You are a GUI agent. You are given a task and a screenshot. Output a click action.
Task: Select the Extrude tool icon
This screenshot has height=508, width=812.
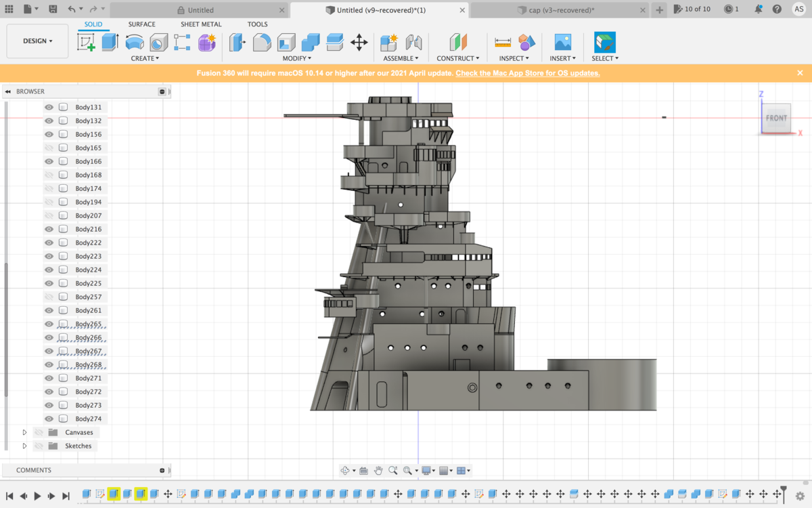[x=110, y=43]
